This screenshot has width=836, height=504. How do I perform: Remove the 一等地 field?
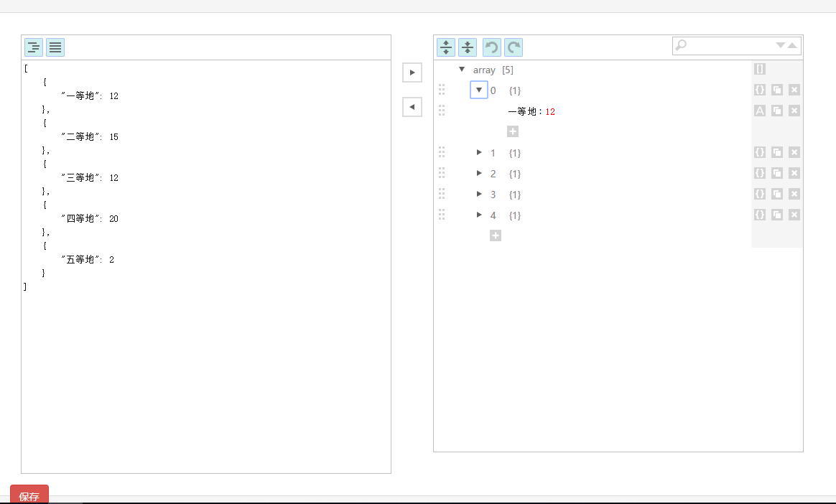coord(794,111)
